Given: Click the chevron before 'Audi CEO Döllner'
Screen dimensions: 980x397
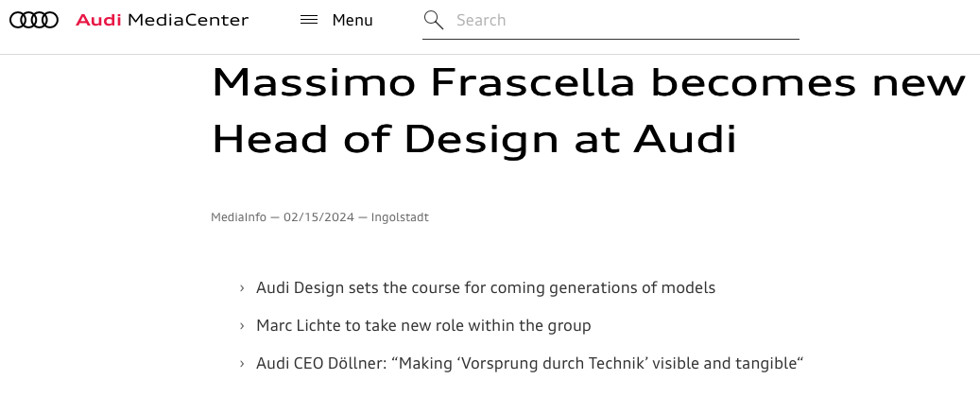Looking at the screenshot, I should (242, 364).
